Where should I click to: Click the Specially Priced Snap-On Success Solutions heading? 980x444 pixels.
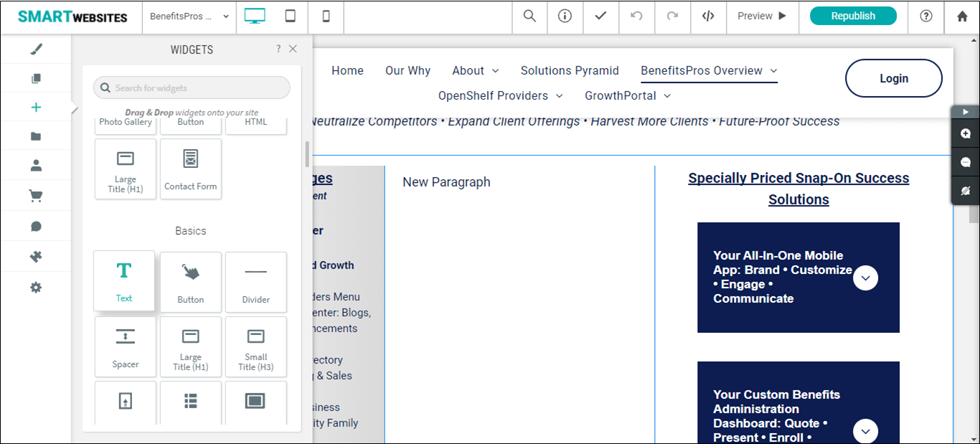798,189
